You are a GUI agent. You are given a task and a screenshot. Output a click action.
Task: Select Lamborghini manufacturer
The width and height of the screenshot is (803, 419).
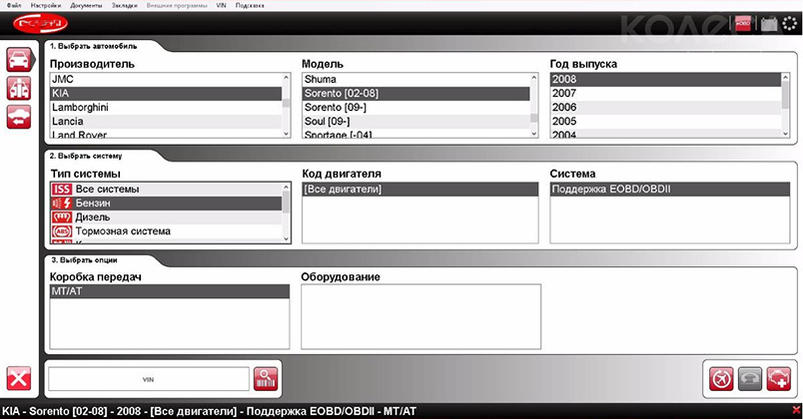click(166, 108)
